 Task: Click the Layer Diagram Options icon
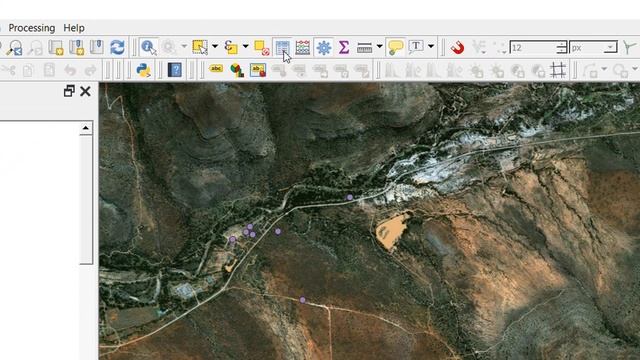pyautogui.click(x=237, y=70)
